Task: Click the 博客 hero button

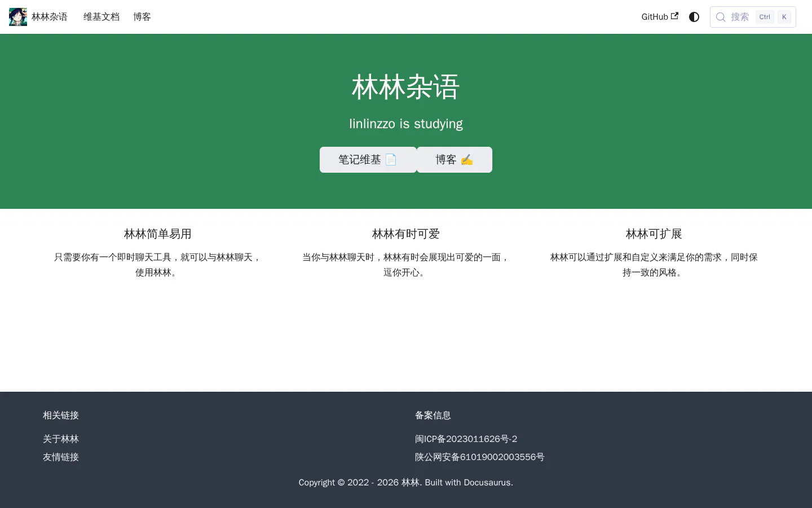Action: click(x=454, y=160)
